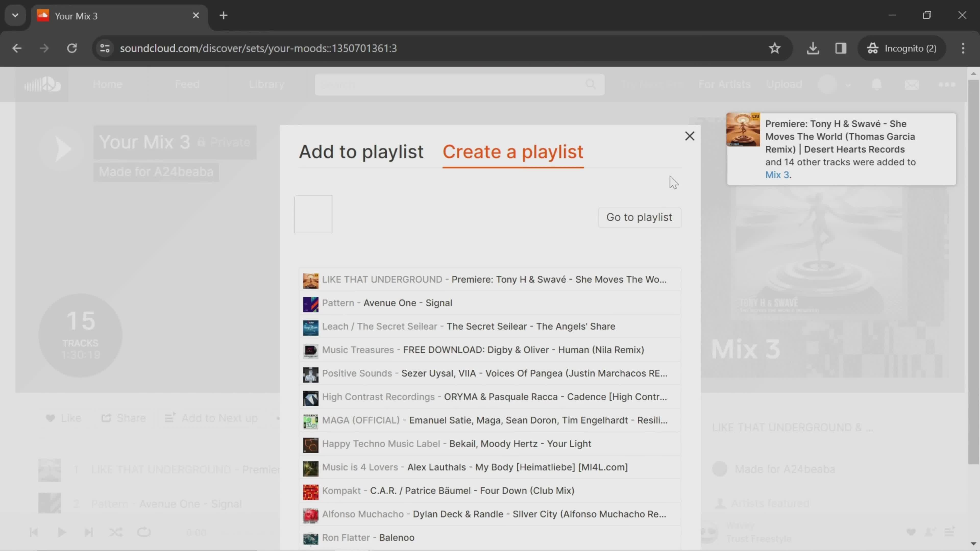Open the Mix 3 link in notification

click(777, 175)
